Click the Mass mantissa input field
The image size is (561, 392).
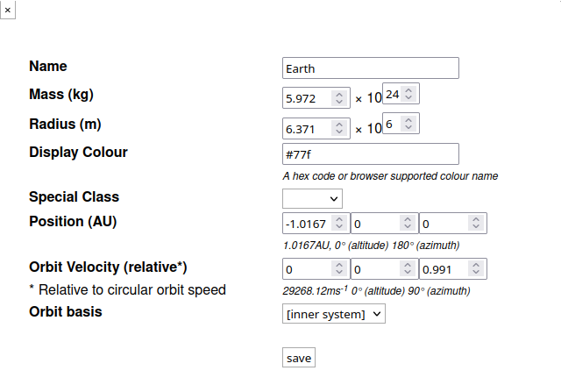click(306, 99)
